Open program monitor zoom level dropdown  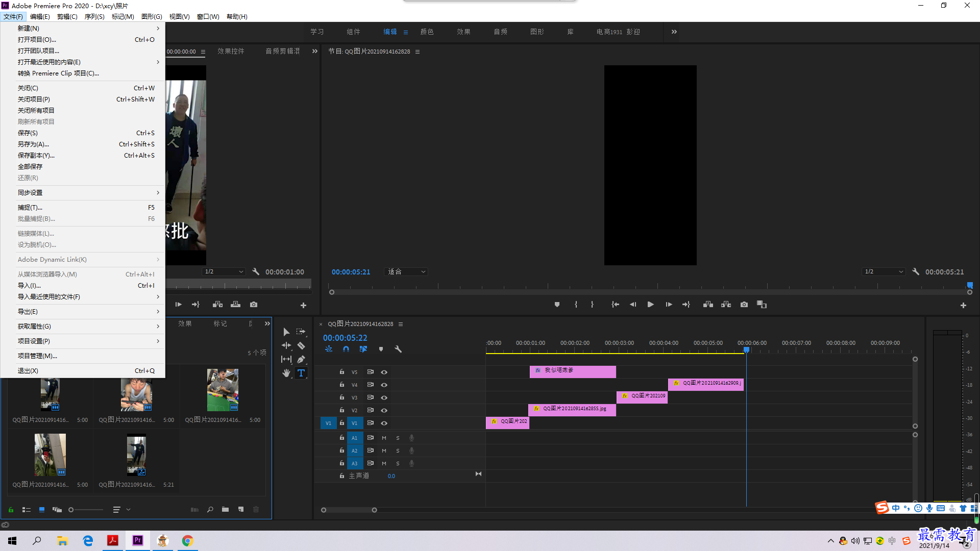(406, 271)
